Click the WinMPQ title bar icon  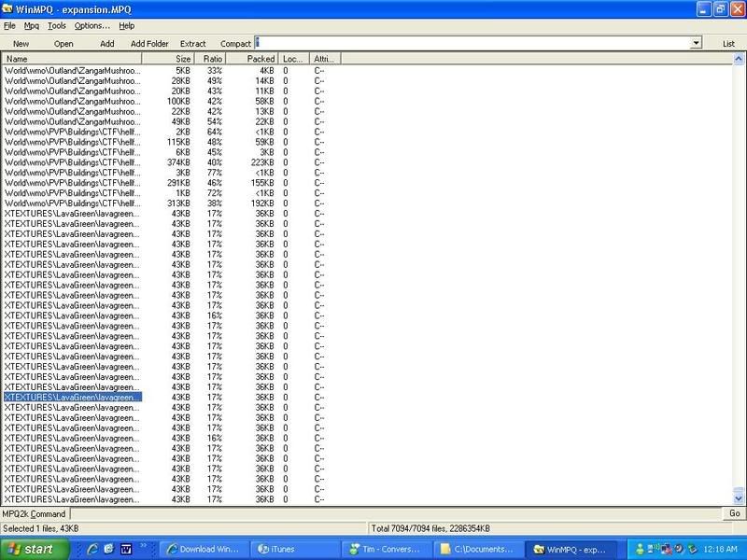pos(7,8)
